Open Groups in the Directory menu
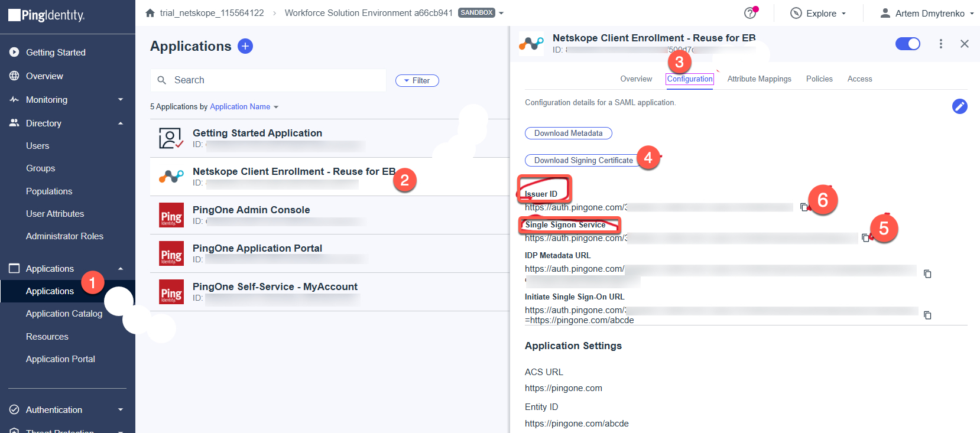980x433 pixels. click(x=41, y=168)
